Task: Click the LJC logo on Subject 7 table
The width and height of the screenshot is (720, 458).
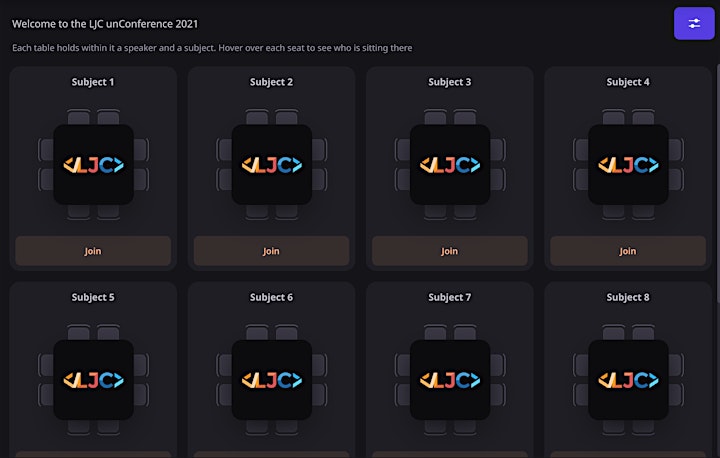Action: tap(450, 380)
